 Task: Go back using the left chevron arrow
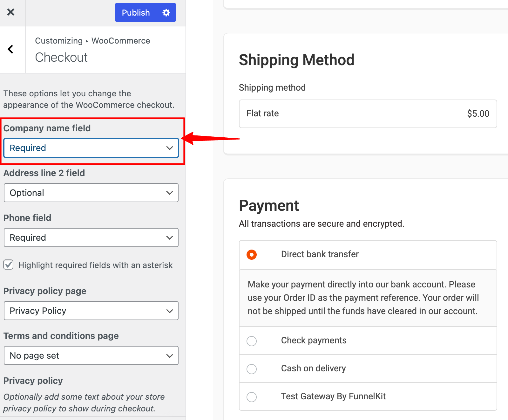click(x=10, y=49)
